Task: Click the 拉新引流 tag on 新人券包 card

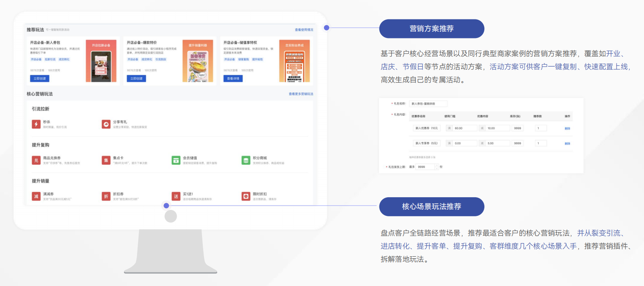Action: click(x=50, y=59)
